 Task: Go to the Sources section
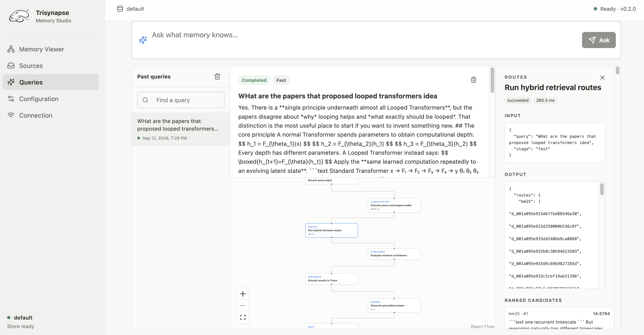click(x=51, y=66)
